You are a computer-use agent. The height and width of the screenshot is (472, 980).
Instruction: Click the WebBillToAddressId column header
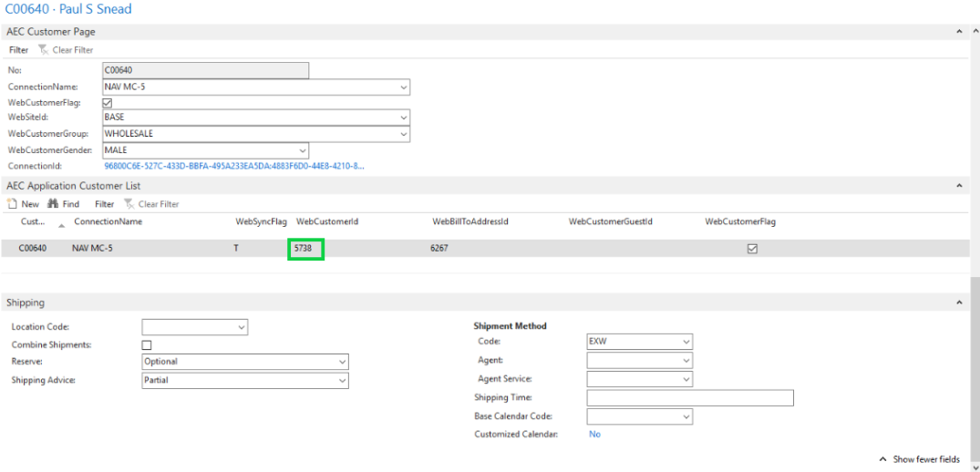tap(470, 221)
